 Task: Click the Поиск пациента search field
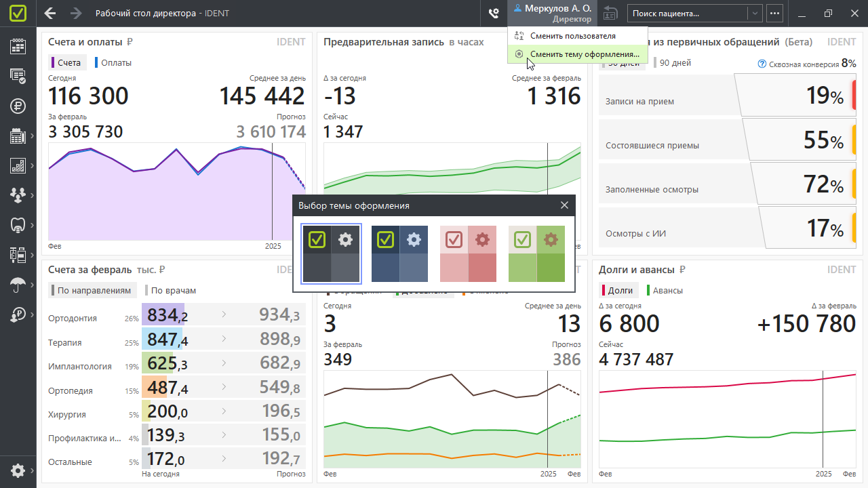coord(688,13)
